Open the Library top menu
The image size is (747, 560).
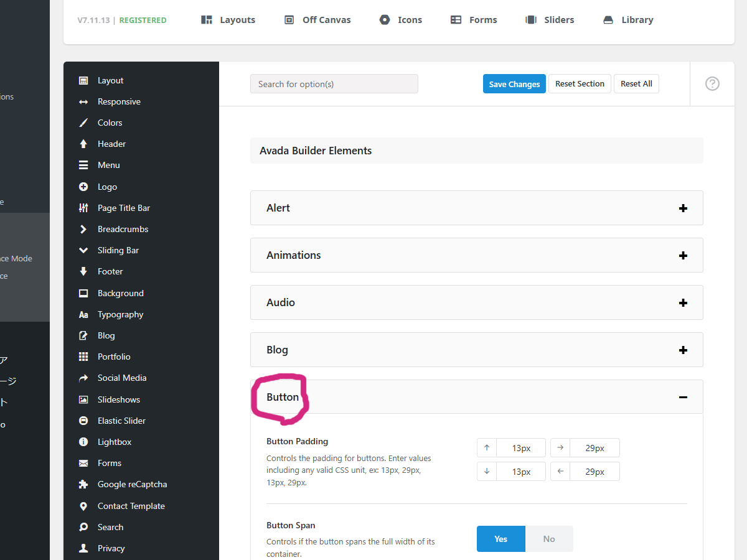(x=628, y=20)
